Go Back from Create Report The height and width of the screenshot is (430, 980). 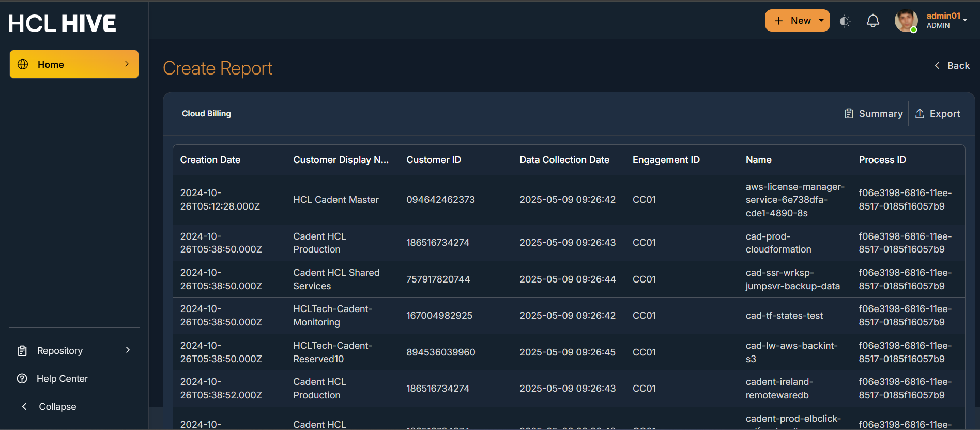pos(952,66)
